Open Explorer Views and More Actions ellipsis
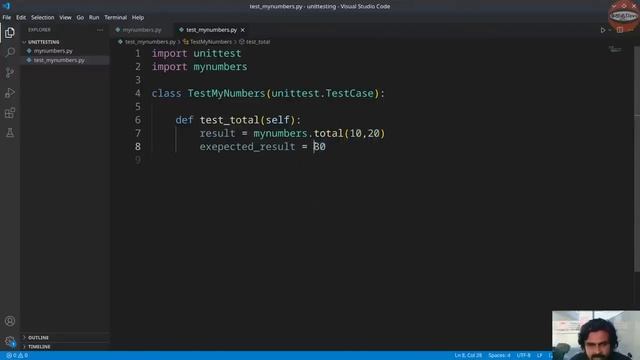640x360 pixels. coord(100,30)
